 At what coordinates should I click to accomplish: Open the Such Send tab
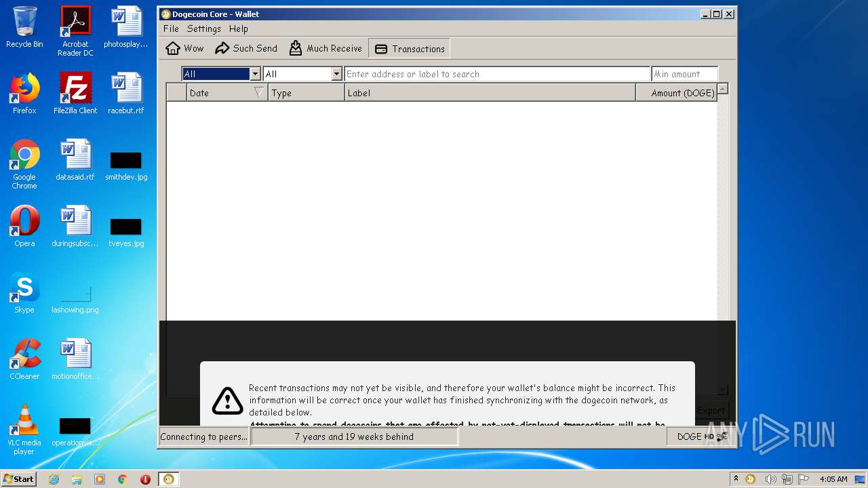(246, 48)
